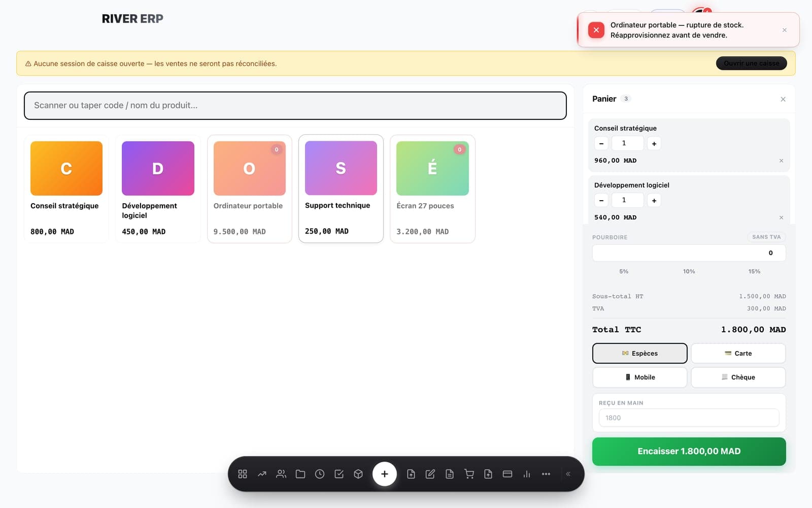Choose Carte payment method
This screenshot has width=812, height=508.
[x=738, y=353]
